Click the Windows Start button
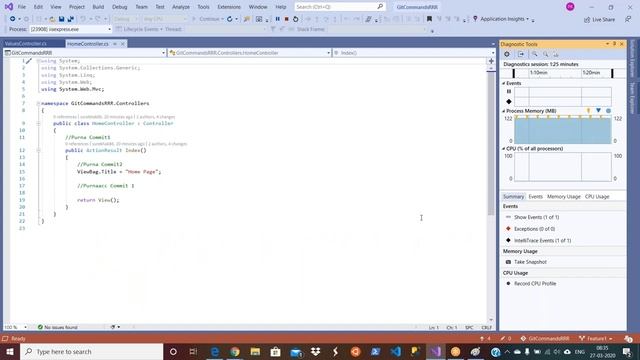The height and width of the screenshot is (360, 640). point(10,351)
